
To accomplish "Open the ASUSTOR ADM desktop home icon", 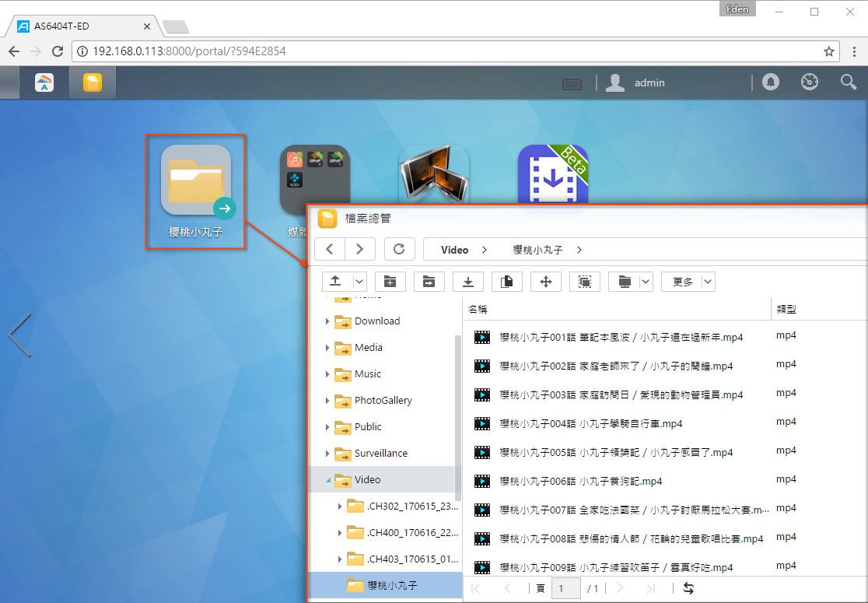I will coord(44,82).
